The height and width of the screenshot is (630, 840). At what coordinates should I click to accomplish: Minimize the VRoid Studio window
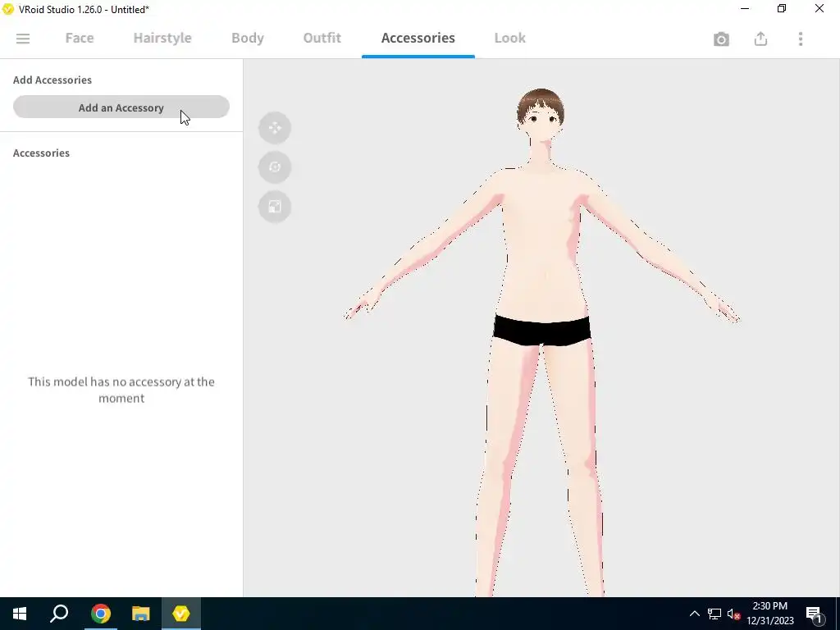[745, 8]
